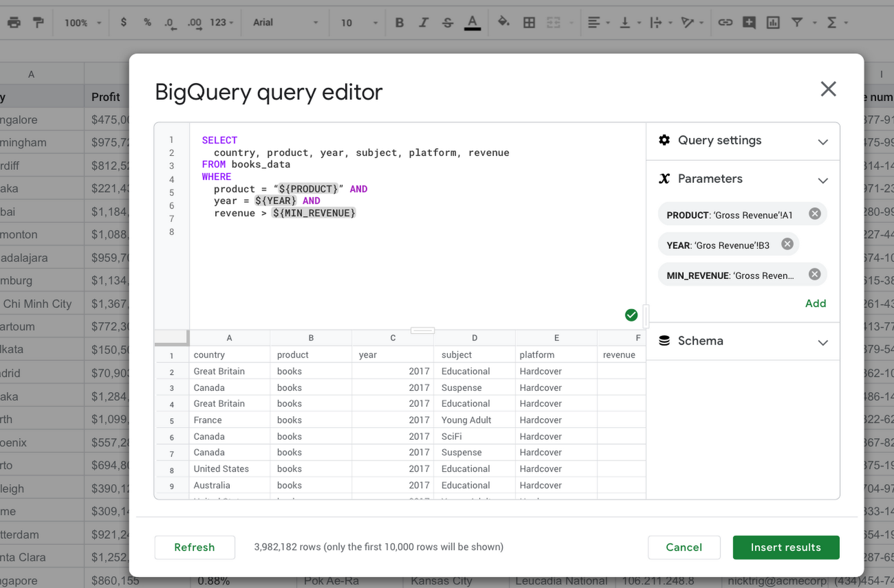Expand the Query settings section

coord(823,142)
